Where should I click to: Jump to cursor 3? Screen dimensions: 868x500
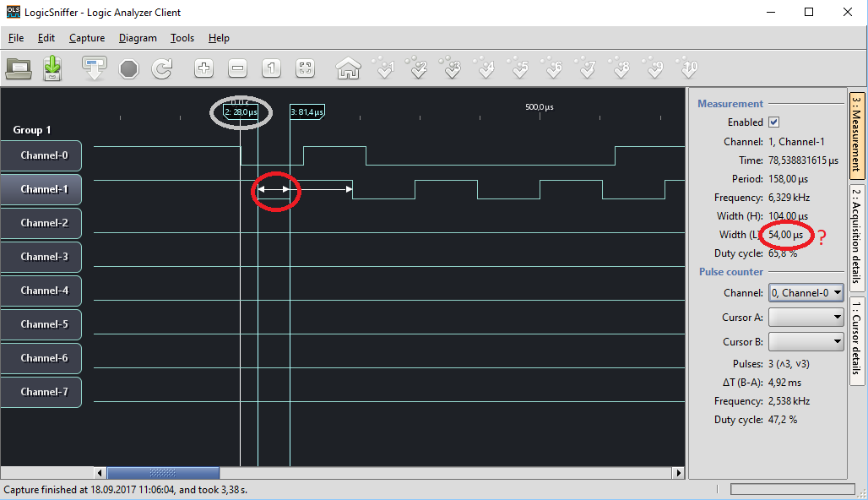pos(452,68)
